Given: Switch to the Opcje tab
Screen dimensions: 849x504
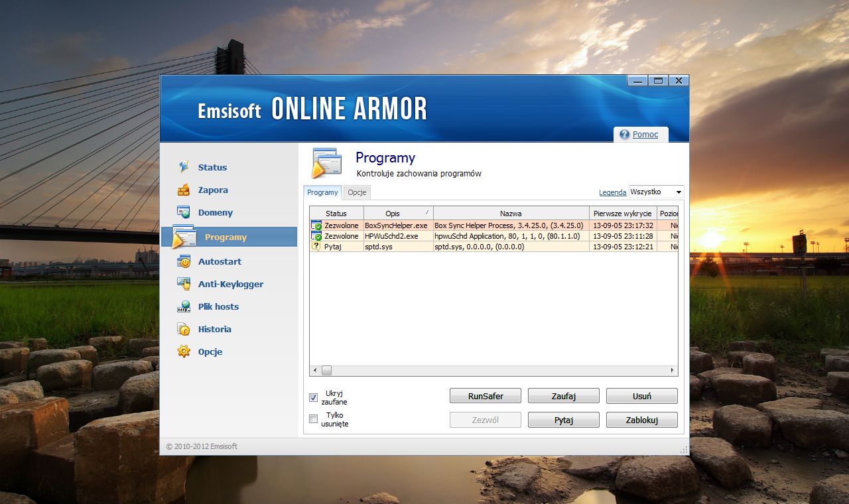Looking at the screenshot, I should pyautogui.click(x=357, y=192).
